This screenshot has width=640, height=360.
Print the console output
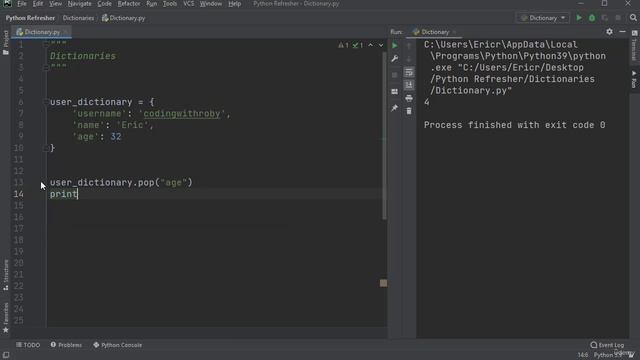[x=409, y=98]
